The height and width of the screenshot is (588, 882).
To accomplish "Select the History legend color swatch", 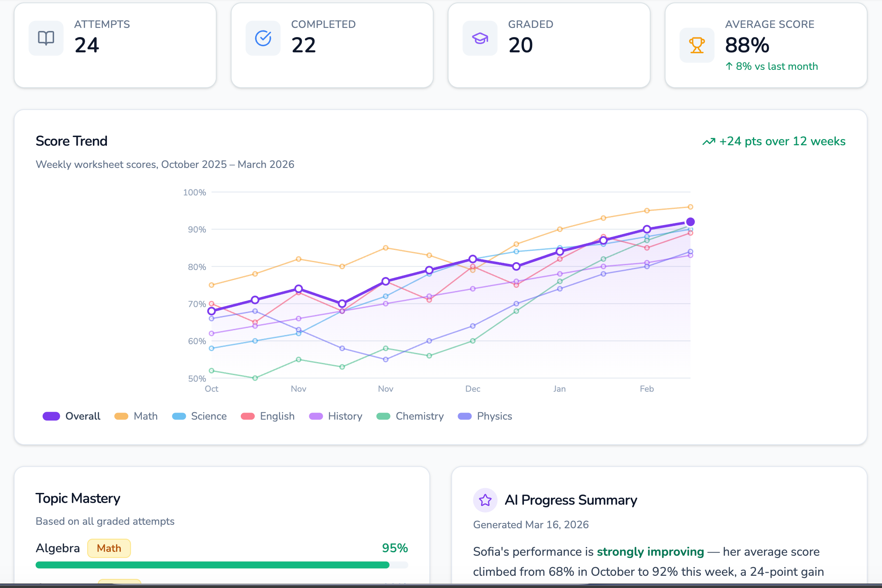I will (315, 416).
